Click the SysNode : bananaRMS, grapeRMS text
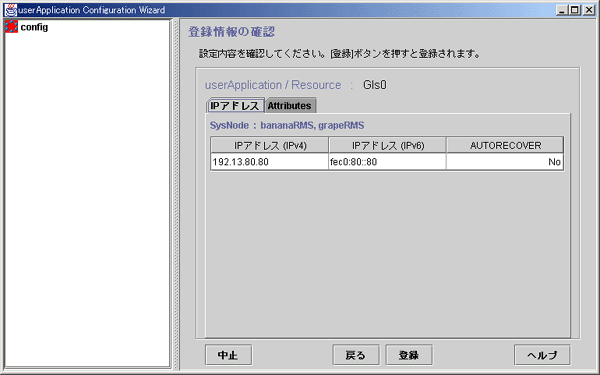600x375 pixels. [287, 126]
